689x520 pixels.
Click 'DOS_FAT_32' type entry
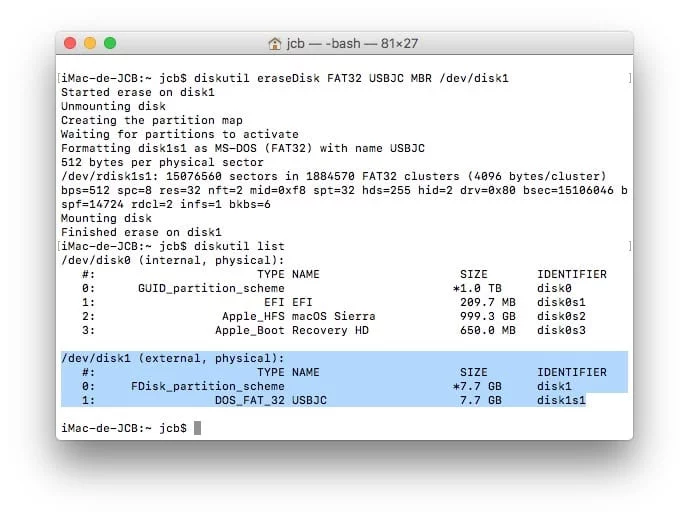[x=250, y=400]
